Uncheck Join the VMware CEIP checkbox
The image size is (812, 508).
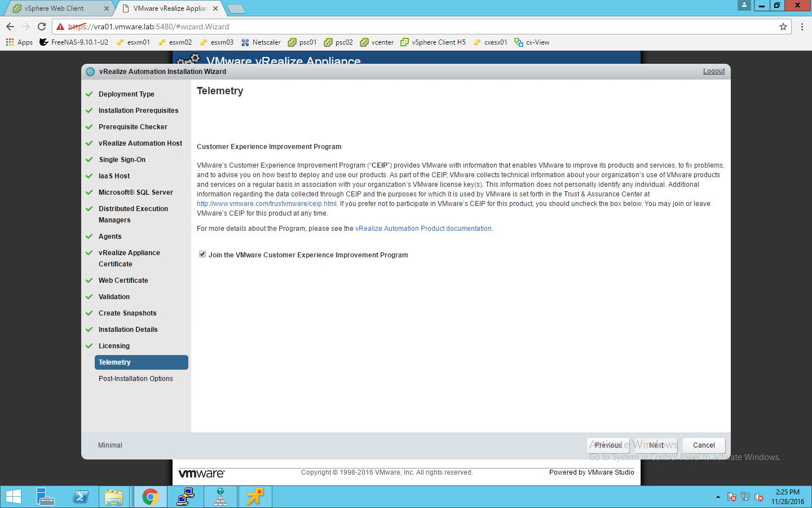[202, 255]
